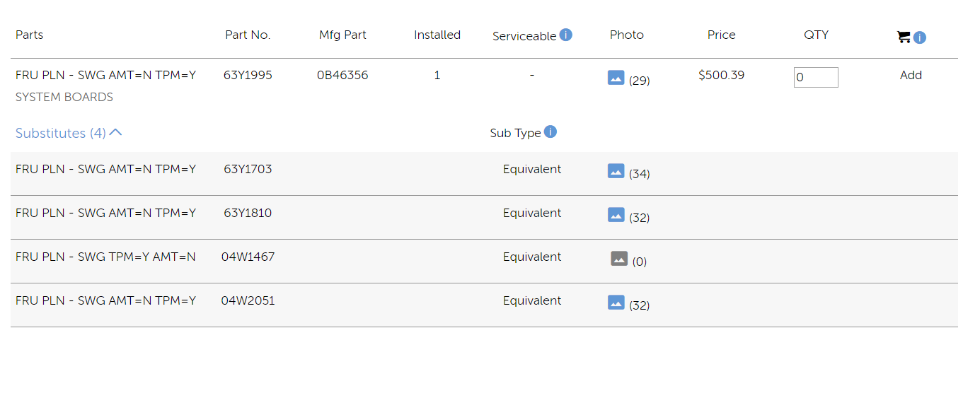The image size is (980, 410).
Task: Select substitute part number 04W2051
Action: click(x=248, y=301)
